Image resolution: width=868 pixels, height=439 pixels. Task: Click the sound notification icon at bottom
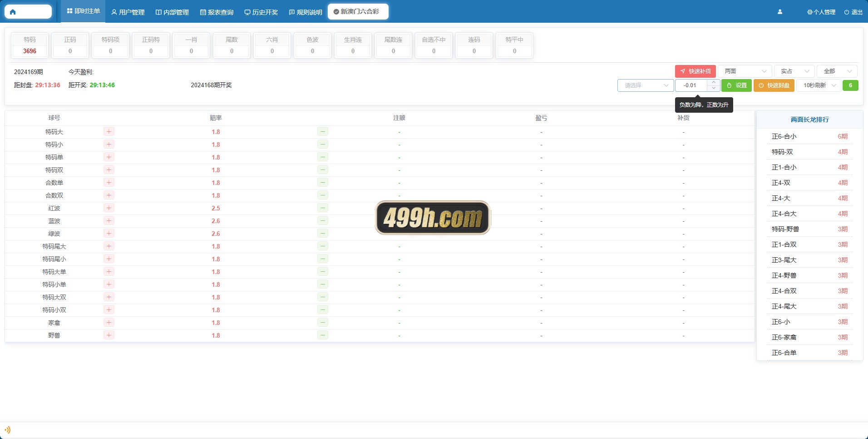click(x=7, y=430)
